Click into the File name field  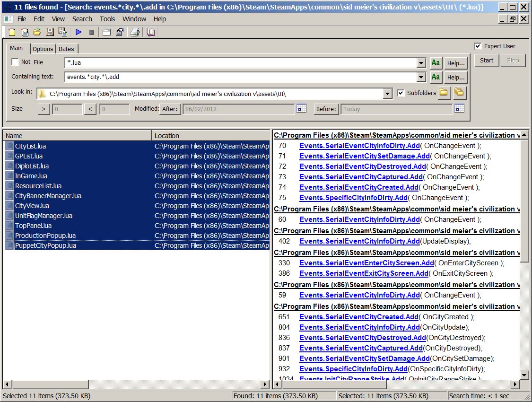pyautogui.click(x=241, y=63)
